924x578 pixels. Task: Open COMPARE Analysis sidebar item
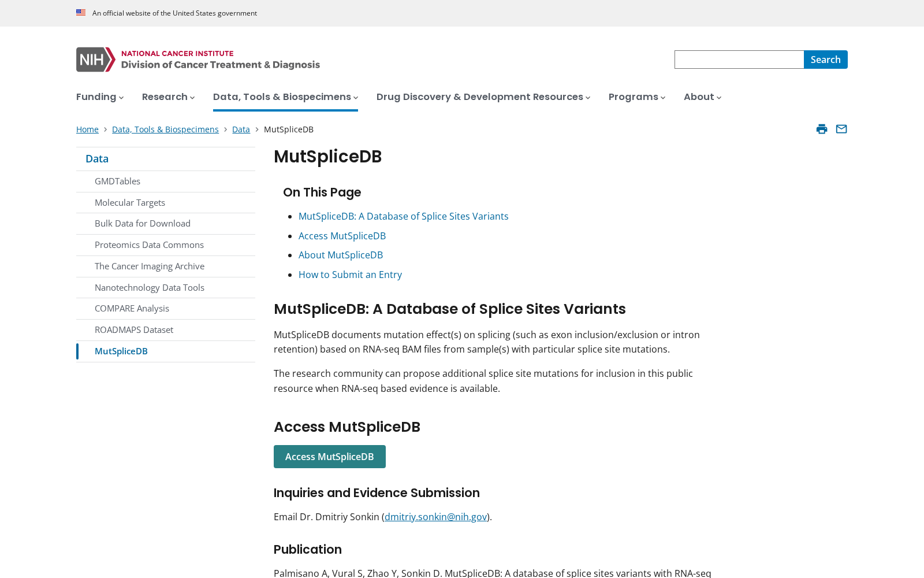166,309
